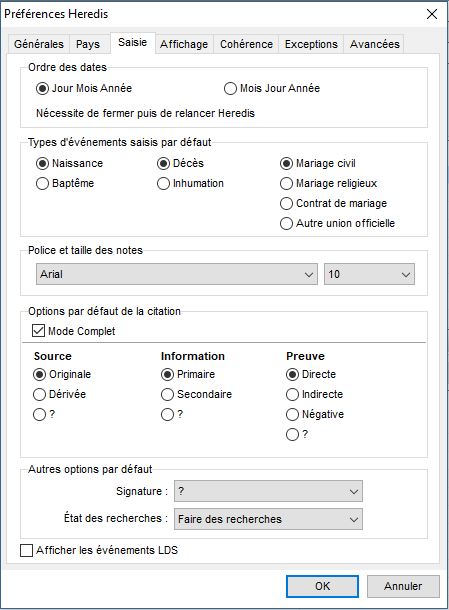Expand the Signature dropdown
The image size is (449, 610).
268,491
